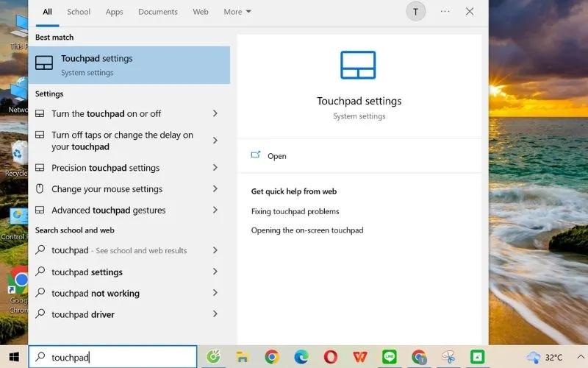This screenshot has height=368, width=588.
Task: Switch to the Documents search tab
Action: click(x=158, y=12)
